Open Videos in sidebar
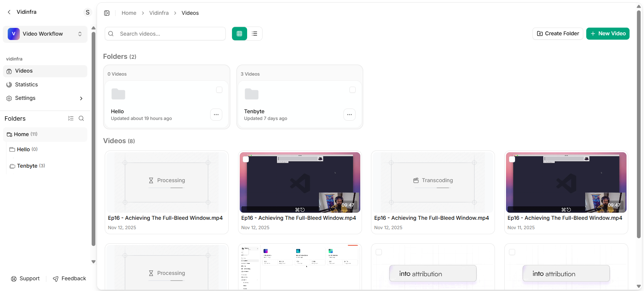This screenshot has height=291, width=644. pyautogui.click(x=45, y=71)
